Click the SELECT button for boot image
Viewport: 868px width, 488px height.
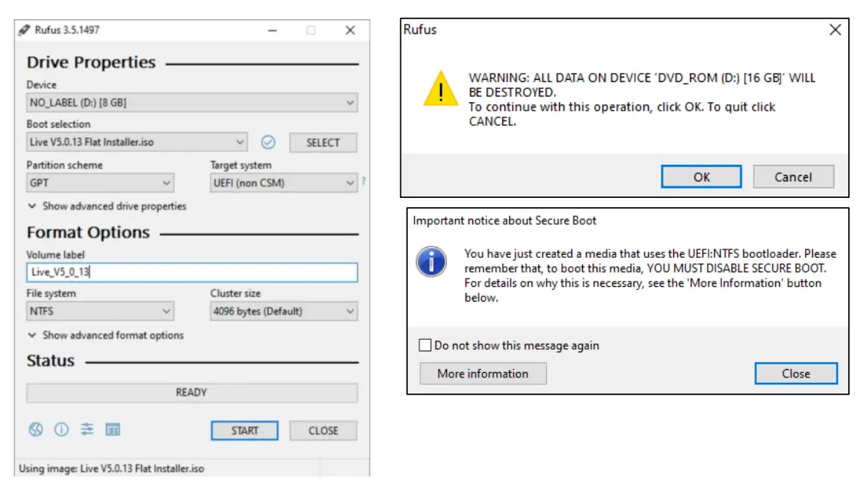click(x=324, y=143)
